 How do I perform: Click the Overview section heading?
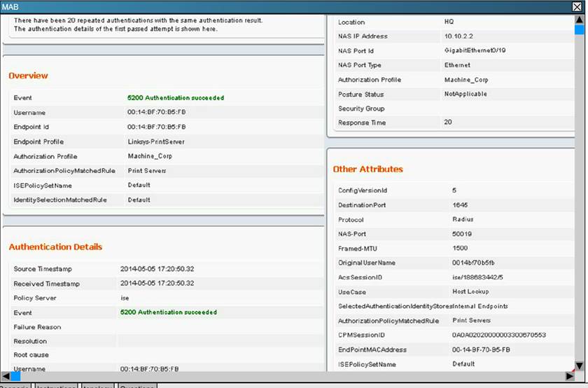[28, 75]
